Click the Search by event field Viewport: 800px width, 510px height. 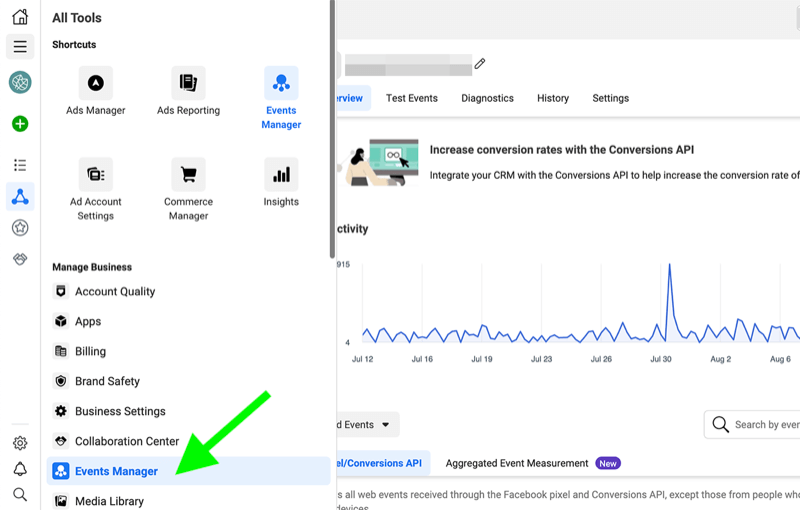tap(752, 424)
